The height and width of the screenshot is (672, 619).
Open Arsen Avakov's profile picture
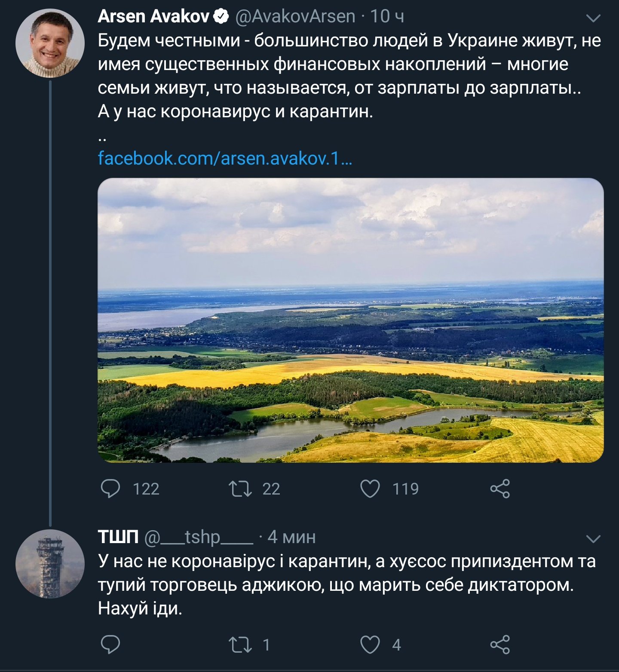pyautogui.click(x=50, y=43)
